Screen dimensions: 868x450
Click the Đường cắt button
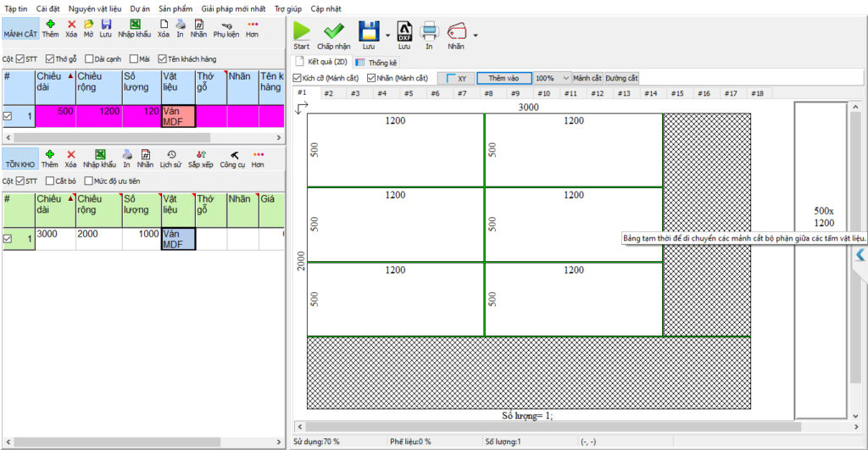coord(621,78)
